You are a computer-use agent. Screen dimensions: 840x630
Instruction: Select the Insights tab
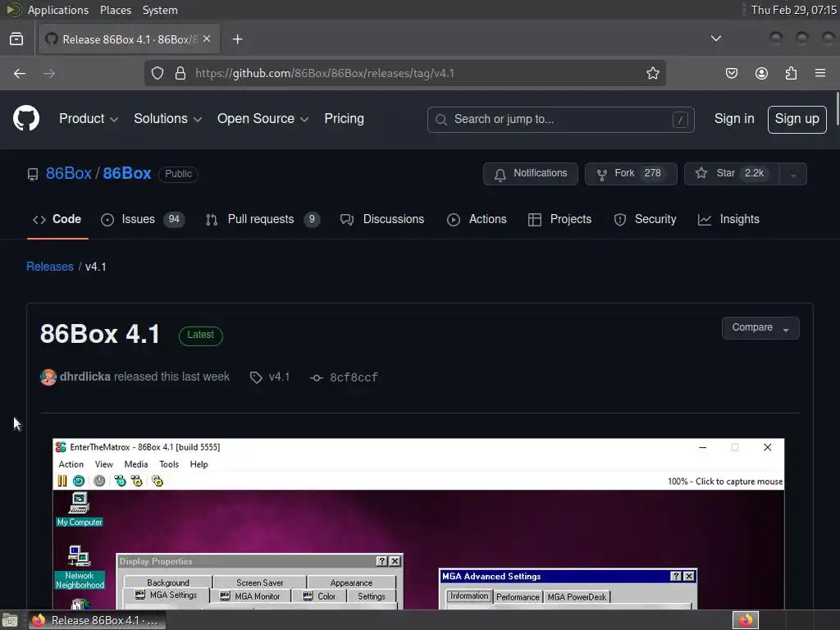[x=728, y=219]
